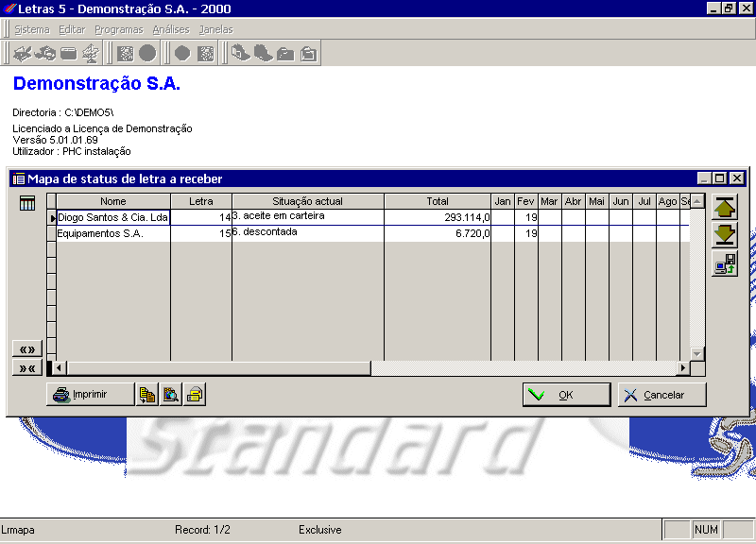Select the Diogo Santos & Cia. Lda cell
The height and width of the screenshot is (544, 756).
pos(113,217)
